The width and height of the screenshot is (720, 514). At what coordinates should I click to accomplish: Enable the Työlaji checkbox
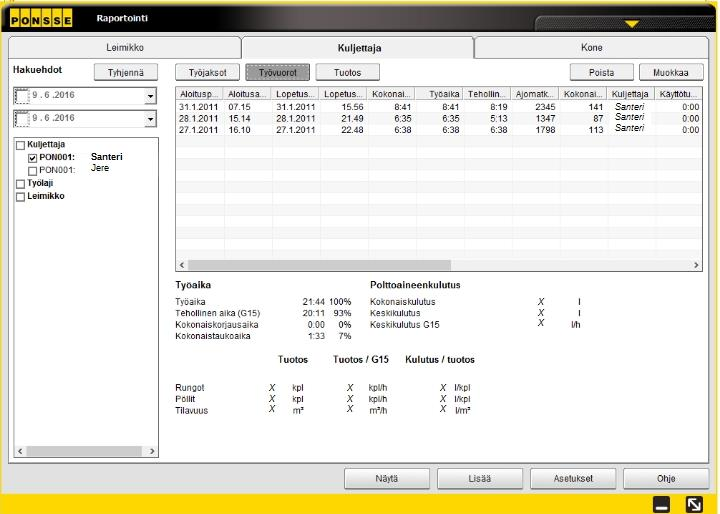(21, 184)
